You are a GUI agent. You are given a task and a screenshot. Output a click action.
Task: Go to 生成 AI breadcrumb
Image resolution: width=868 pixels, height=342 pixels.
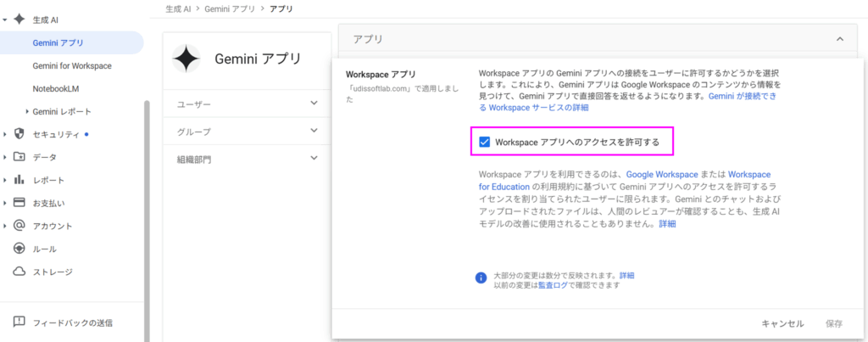click(180, 8)
